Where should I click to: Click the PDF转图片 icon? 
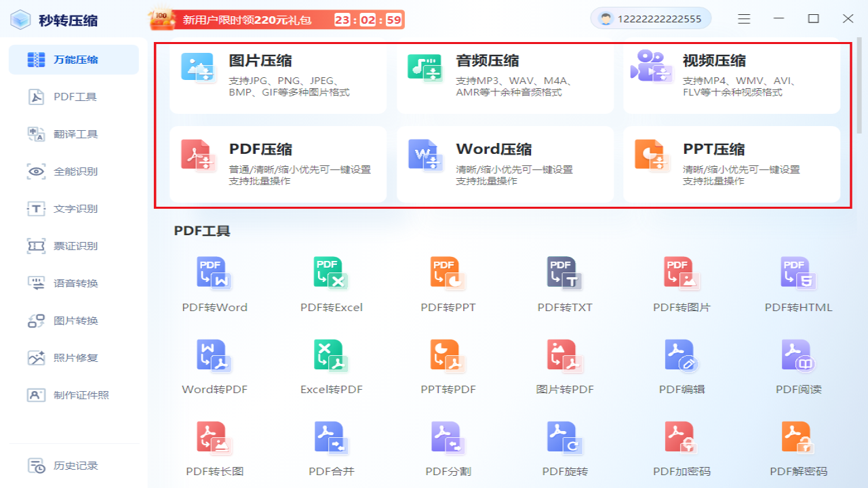(x=679, y=278)
